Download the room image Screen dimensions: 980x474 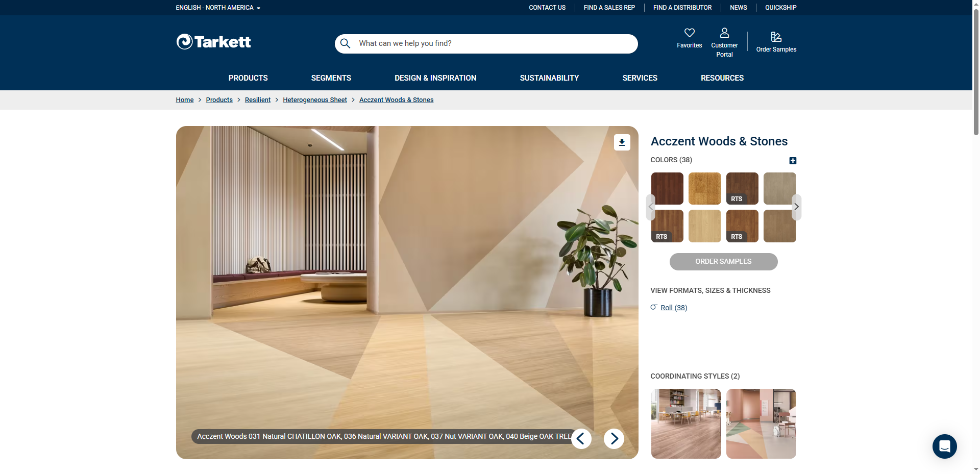622,142
